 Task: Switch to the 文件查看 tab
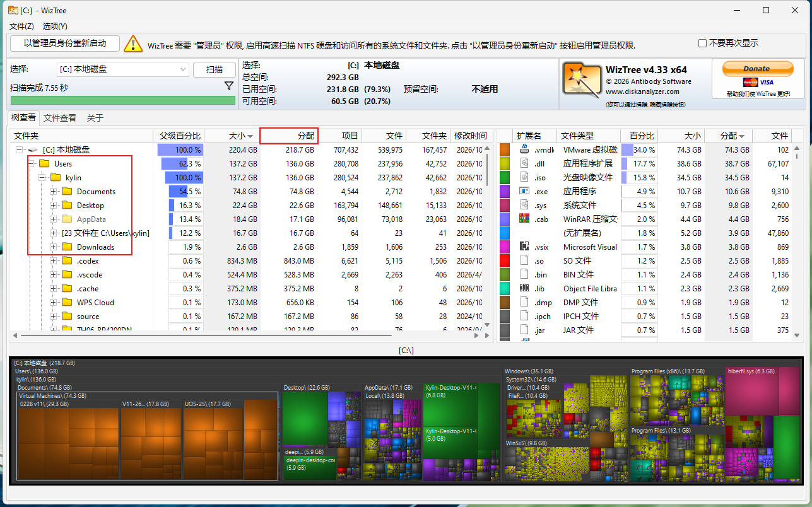coord(60,118)
